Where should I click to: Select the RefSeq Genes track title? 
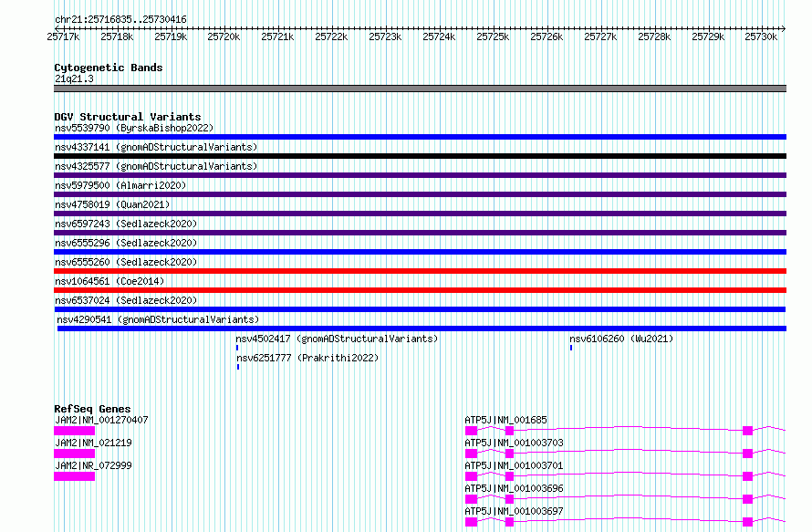tap(92, 409)
